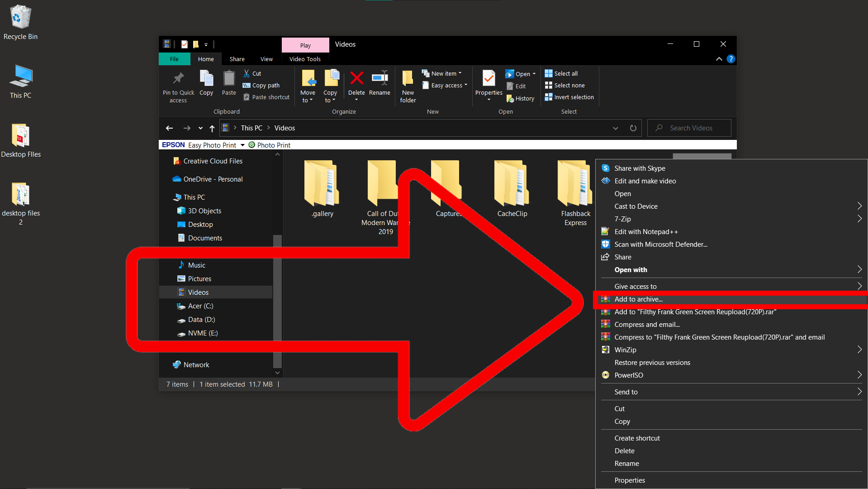Click the Forward navigation arrow
The height and width of the screenshot is (489, 868).
tap(186, 128)
